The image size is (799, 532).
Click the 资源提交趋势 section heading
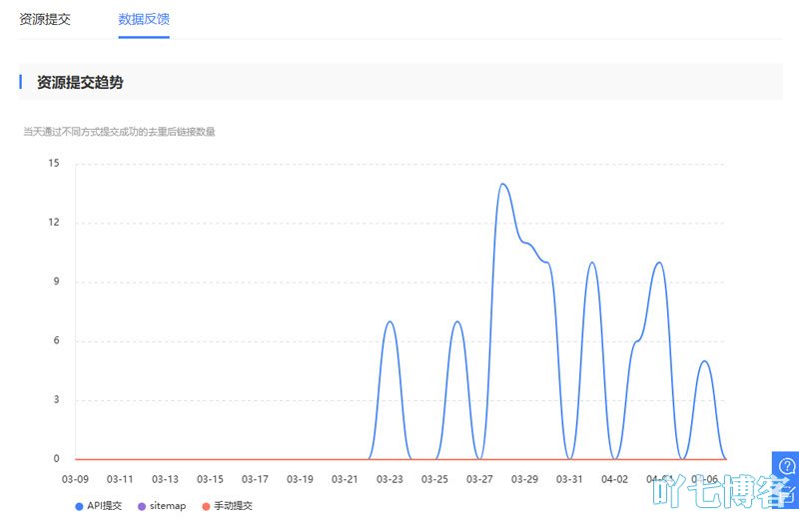(x=80, y=83)
